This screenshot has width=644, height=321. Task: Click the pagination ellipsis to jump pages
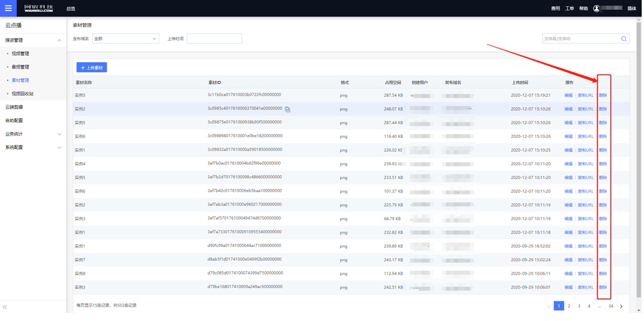tap(599, 306)
